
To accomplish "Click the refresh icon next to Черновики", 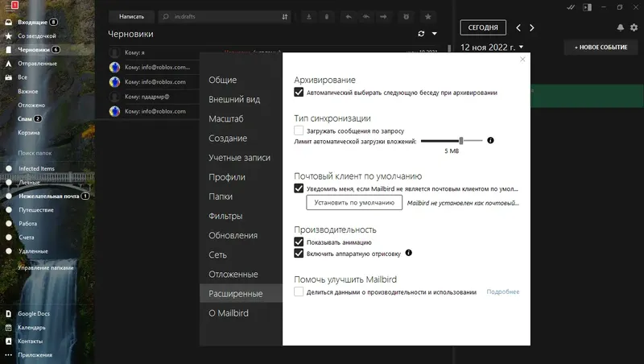I will pos(420,34).
